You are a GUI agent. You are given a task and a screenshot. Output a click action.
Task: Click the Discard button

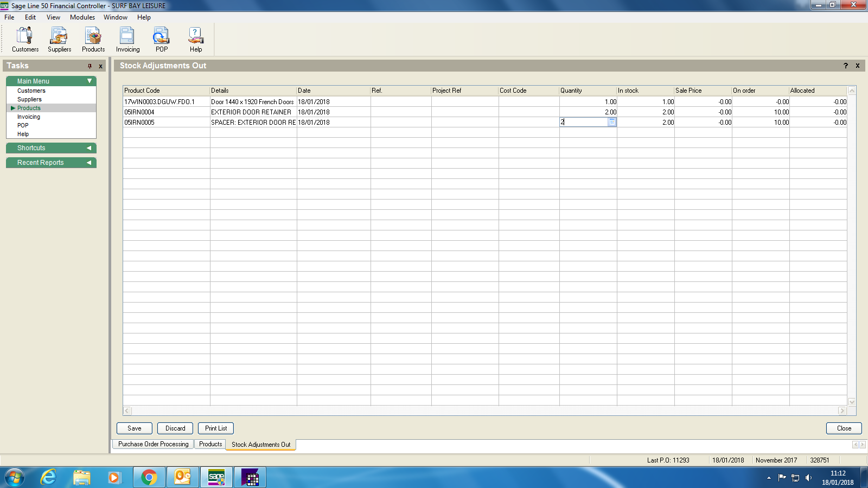click(175, 428)
